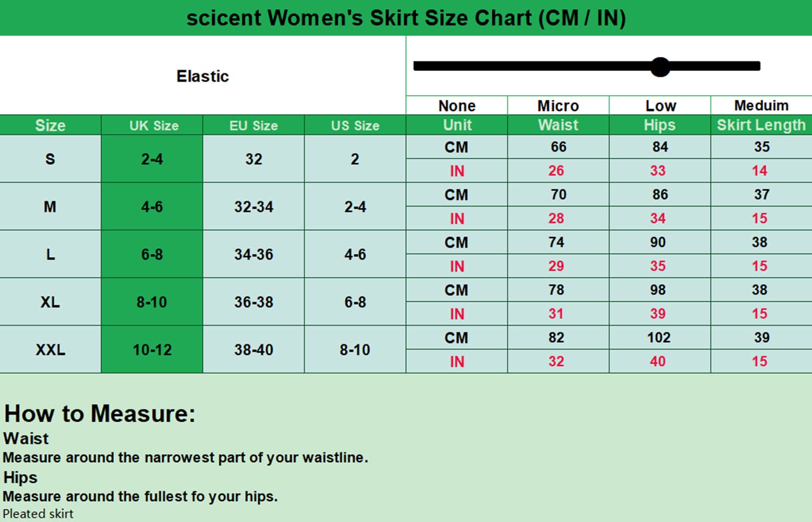
Task: Click the "Unit" column header
Action: tap(457, 125)
